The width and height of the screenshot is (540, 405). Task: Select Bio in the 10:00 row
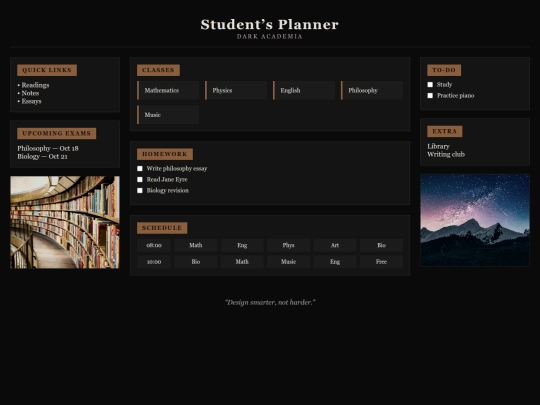pos(196,262)
